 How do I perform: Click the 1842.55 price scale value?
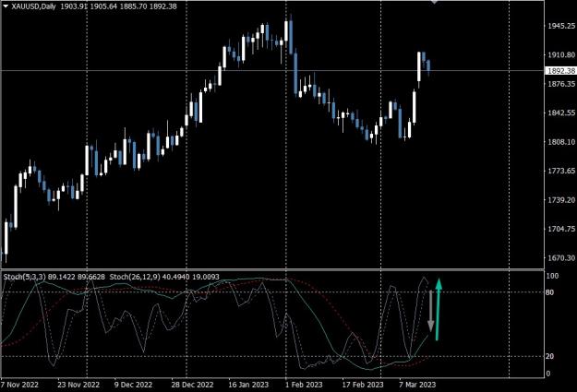pyautogui.click(x=561, y=113)
